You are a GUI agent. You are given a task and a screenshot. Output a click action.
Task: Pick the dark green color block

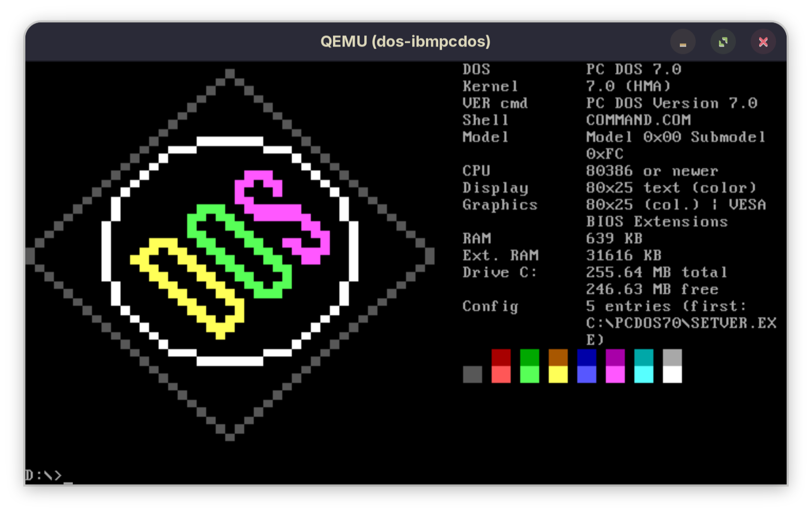click(530, 358)
